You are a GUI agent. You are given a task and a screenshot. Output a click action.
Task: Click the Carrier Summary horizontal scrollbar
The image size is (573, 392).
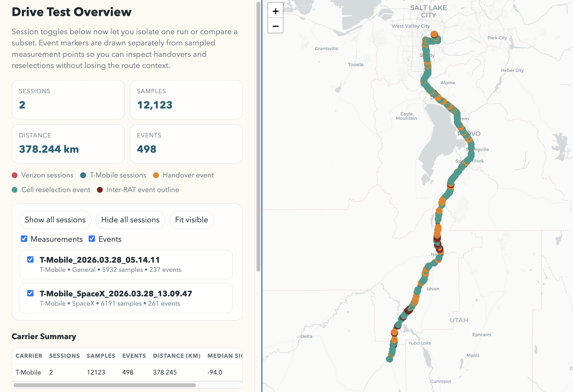pyautogui.click(x=105, y=385)
